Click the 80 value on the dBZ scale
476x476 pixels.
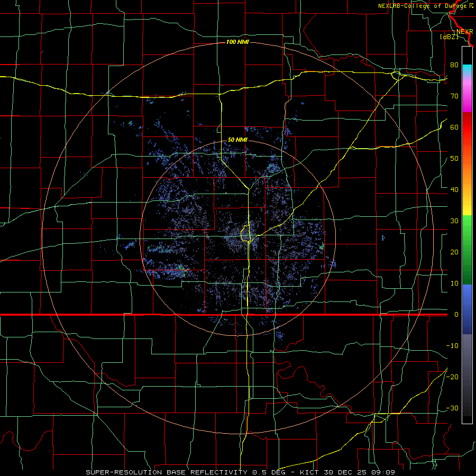[x=454, y=65]
